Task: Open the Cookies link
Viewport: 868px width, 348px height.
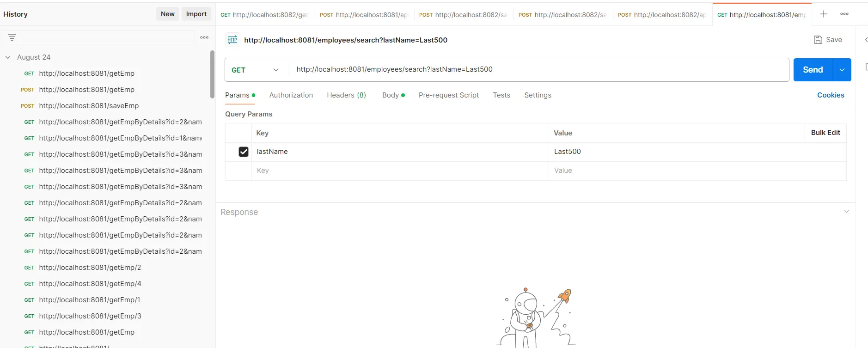Action: [x=830, y=95]
